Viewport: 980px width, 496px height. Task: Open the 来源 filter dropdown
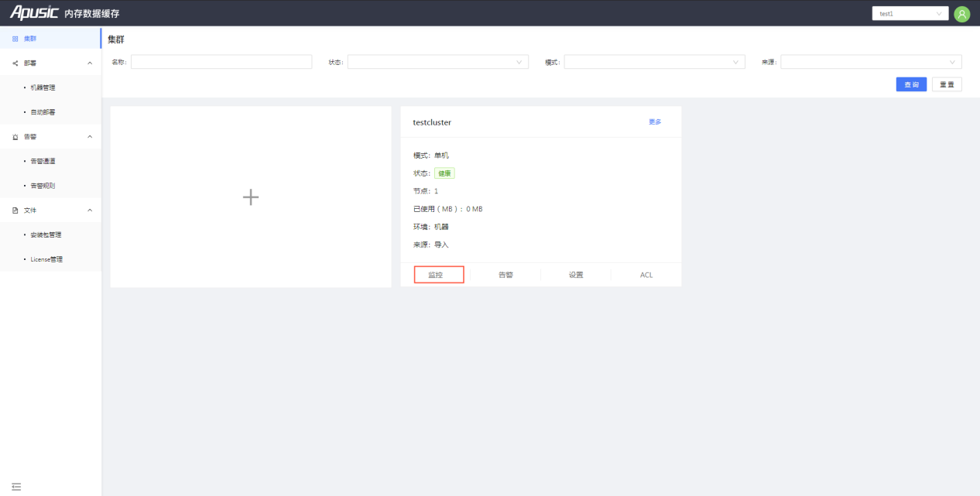pos(872,62)
